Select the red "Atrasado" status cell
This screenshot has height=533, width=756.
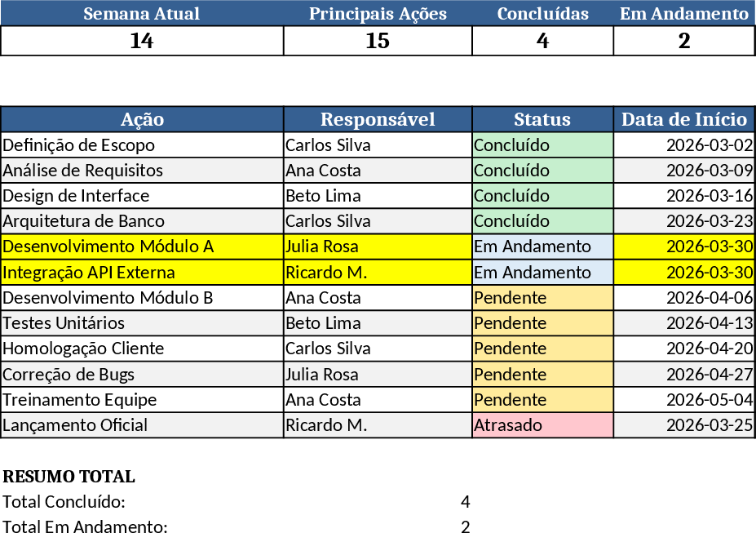click(x=542, y=425)
